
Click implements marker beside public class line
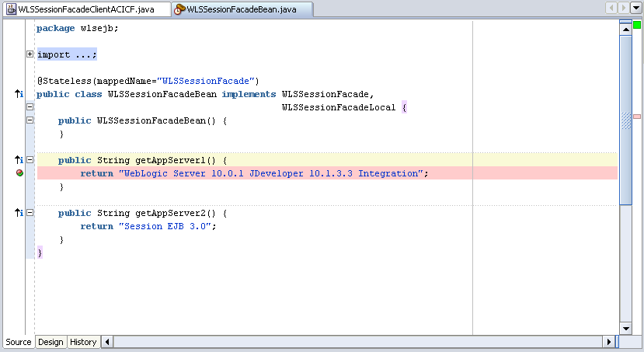click(x=19, y=94)
